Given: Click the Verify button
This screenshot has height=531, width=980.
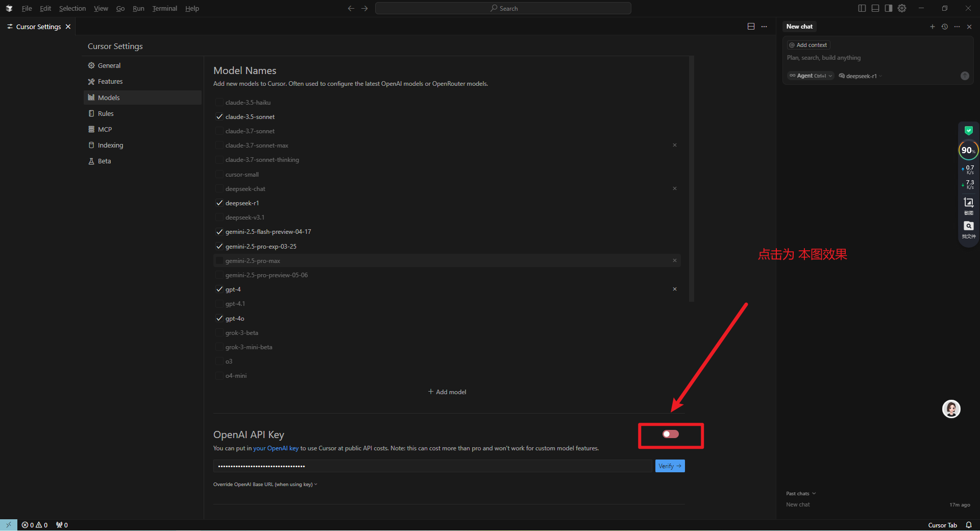Looking at the screenshot, I should point(670,466).
